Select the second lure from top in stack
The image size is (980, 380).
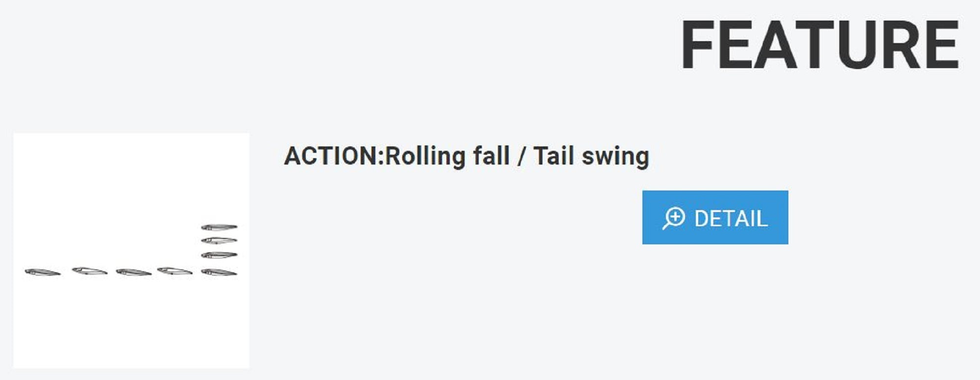[x=219, y=240]
